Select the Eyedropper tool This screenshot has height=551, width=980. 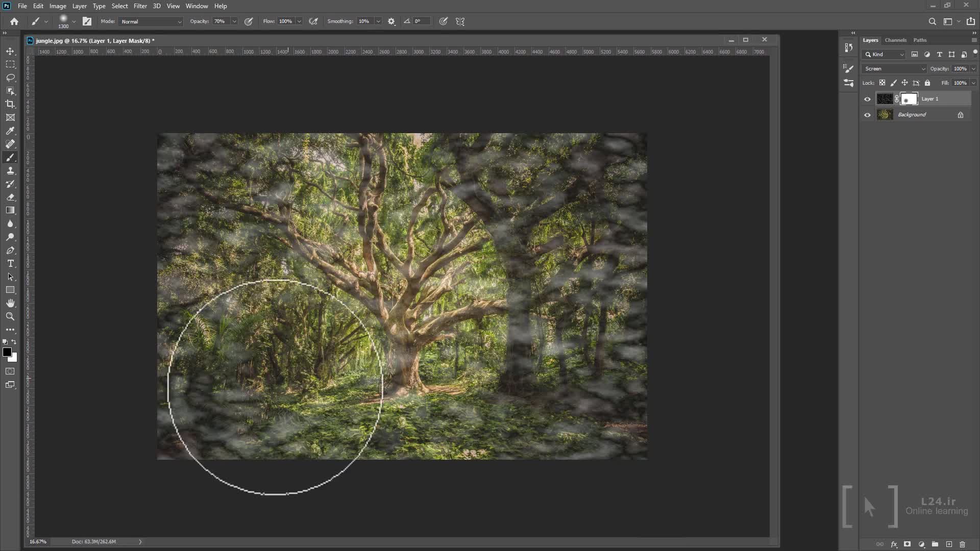click(10, 131)
